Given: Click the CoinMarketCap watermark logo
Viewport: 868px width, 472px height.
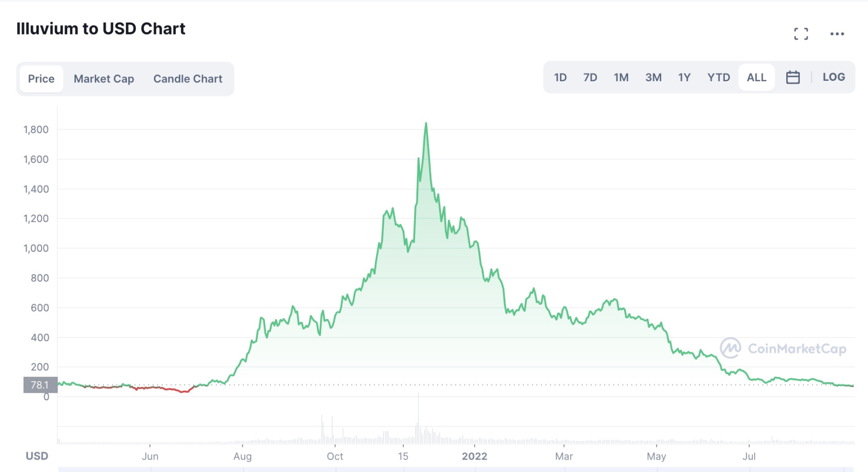Looking at the screenshot, I should [x=783, y=348].
